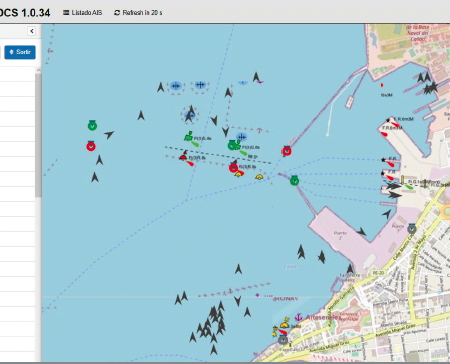450x364 pixels.
Task: Select vessel arrow heading east beside left green buoy
Action: coord(109,134)
